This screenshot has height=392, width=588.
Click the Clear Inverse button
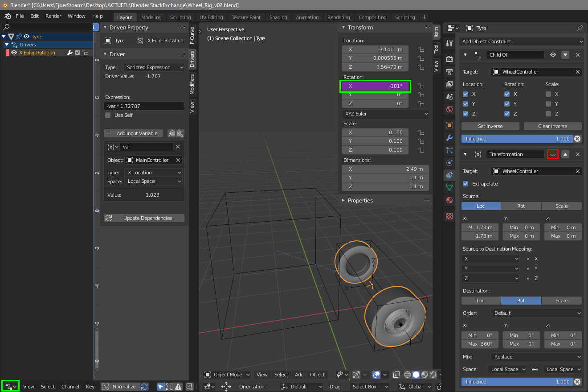coord(553,126)
